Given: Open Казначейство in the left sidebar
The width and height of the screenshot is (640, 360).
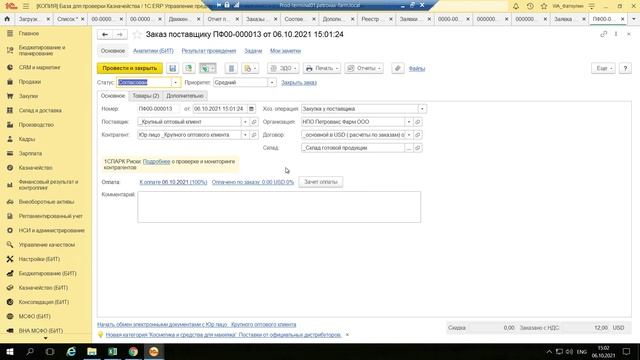Looking at the screenshot, I should 35,168.
